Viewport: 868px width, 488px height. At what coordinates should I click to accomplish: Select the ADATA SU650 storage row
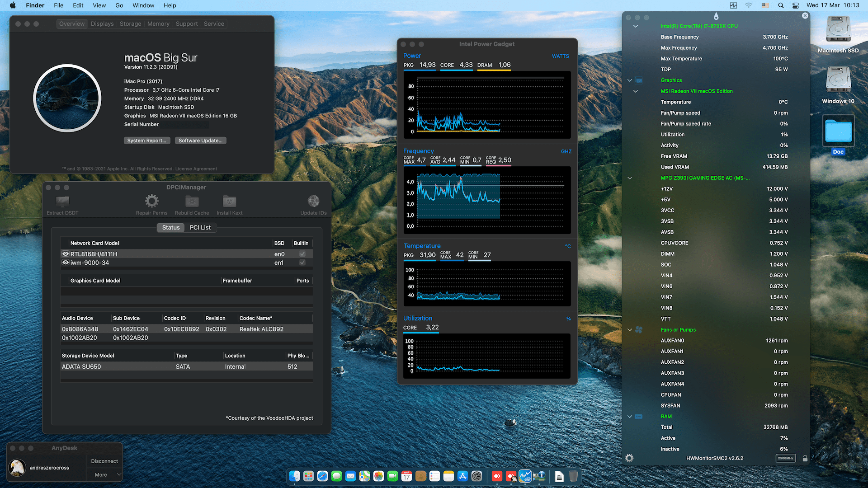pyautogui.click(x=187, y=366)
